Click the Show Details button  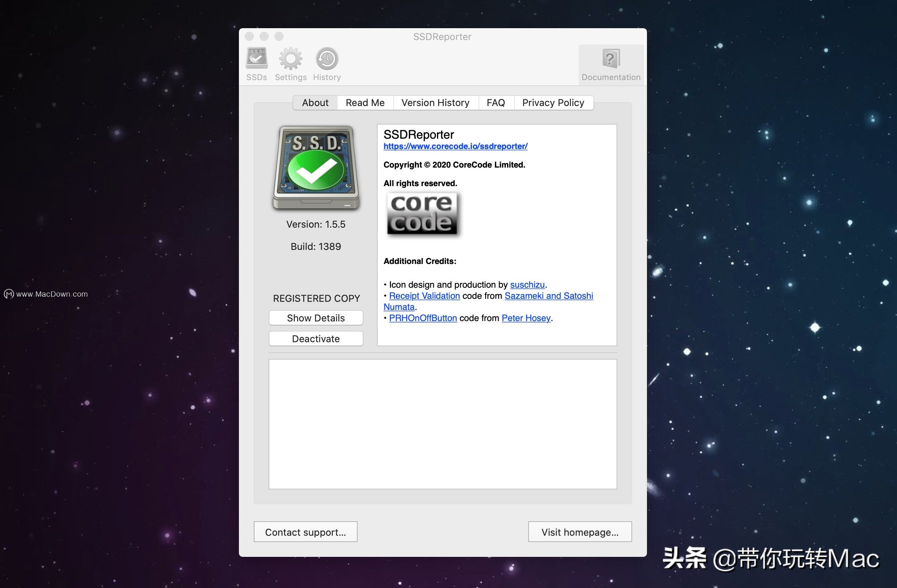coord(316,318)
